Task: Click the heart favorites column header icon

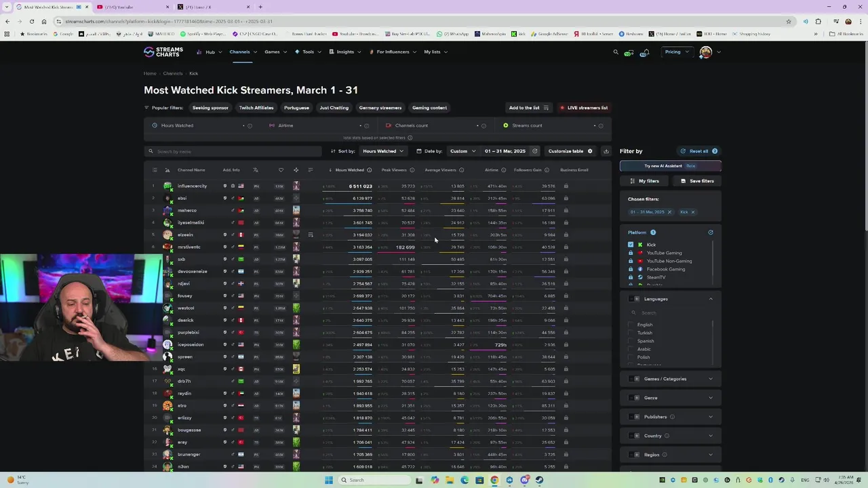Action: coord(281,170)
